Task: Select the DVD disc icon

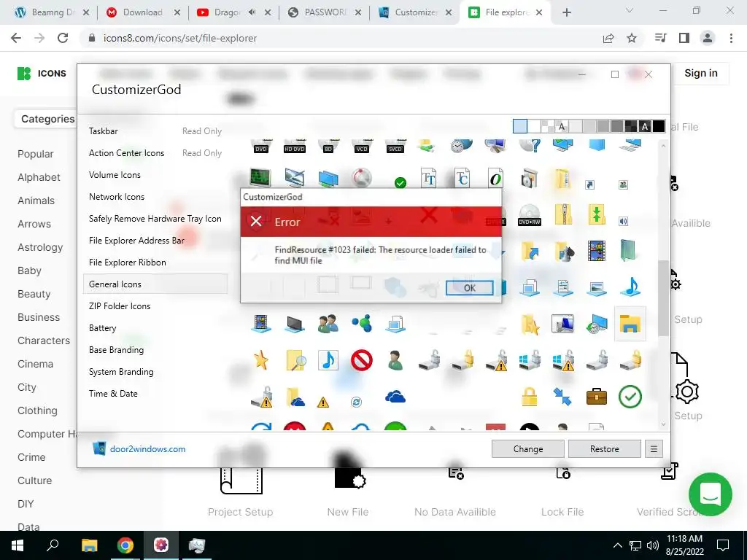Action: click(x=261, y=147)
